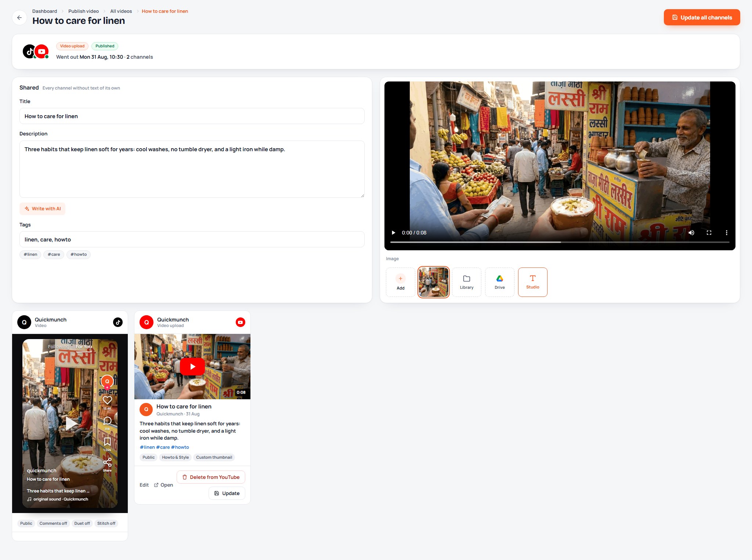This screenshot has height=560, width=752.
Task: Focus the Description text area
Action: (x=192, y=169)
